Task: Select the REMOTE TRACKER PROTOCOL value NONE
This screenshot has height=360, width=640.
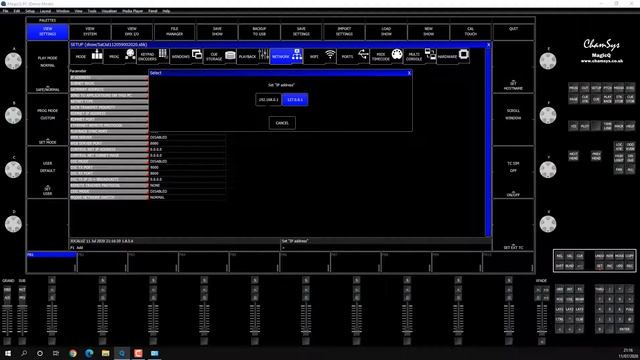Action: (187, 185)
